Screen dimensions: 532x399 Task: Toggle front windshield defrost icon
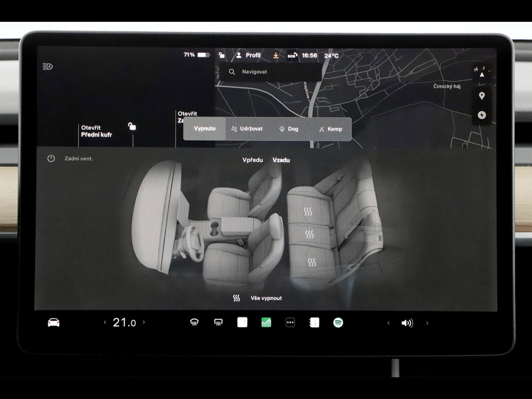pyautogui.click(x=194, y=322)
